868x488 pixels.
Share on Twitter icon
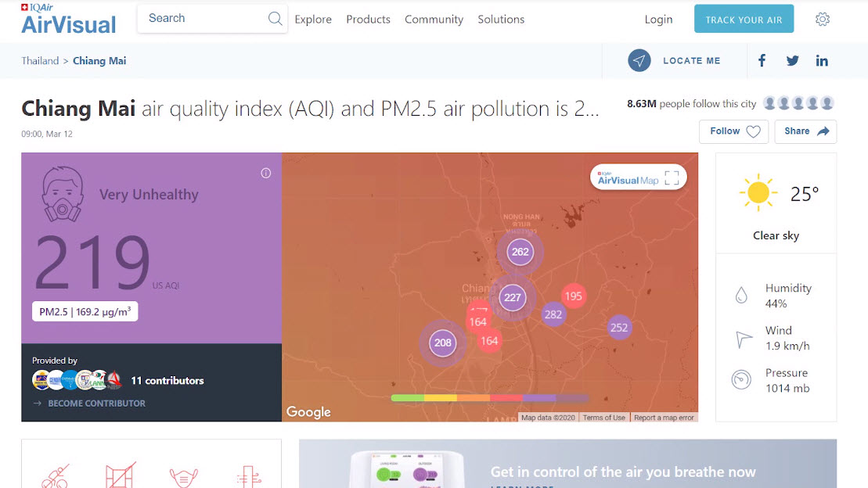point(792,60)
